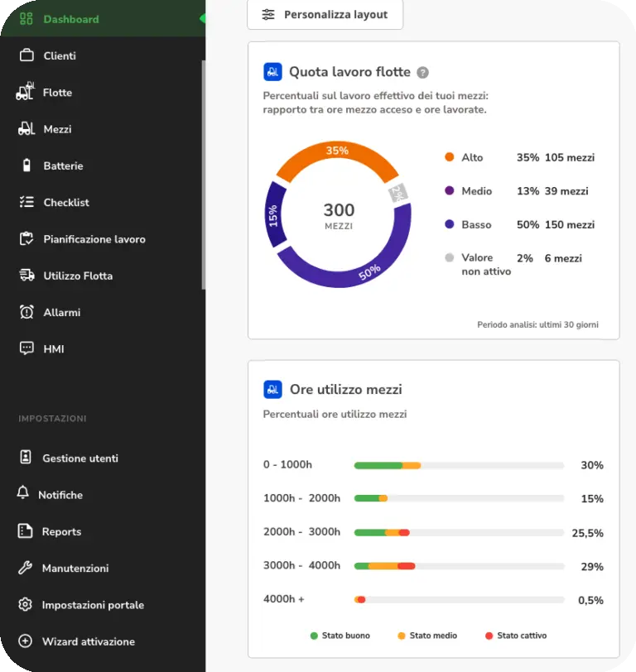
Task: Open the Dashboard menu item
Action: pos(70,19)
